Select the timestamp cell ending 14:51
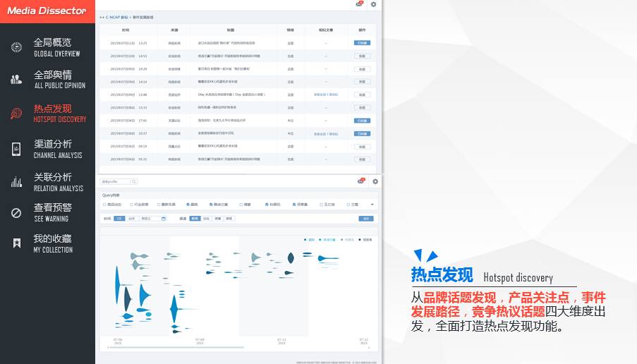 pyautogui.click(x=128, y=56)
